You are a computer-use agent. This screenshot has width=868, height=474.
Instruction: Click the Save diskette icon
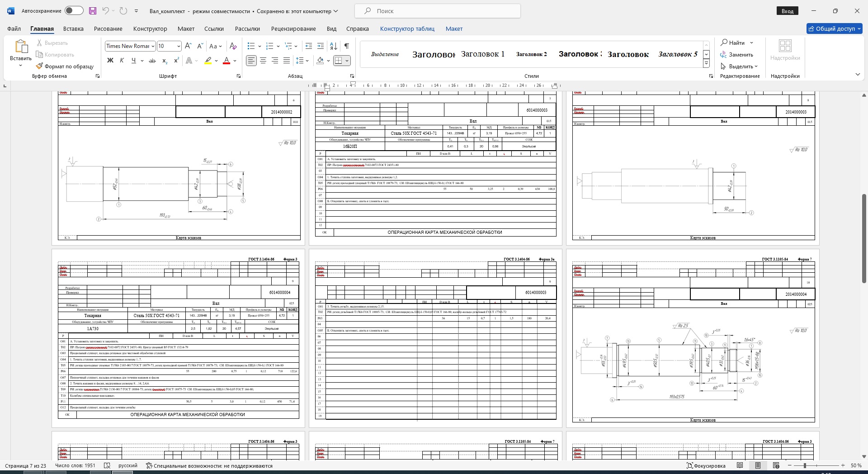(93, 11)
